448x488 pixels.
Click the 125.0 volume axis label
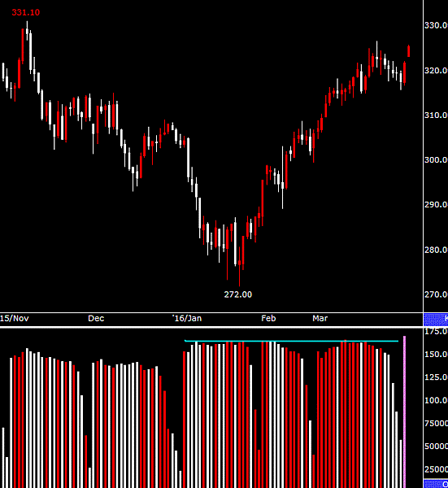(436, 377)
